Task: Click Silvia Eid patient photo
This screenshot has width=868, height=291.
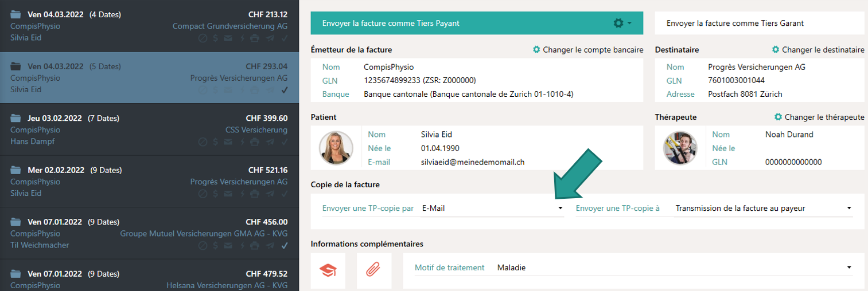Action: click(336, 148)
